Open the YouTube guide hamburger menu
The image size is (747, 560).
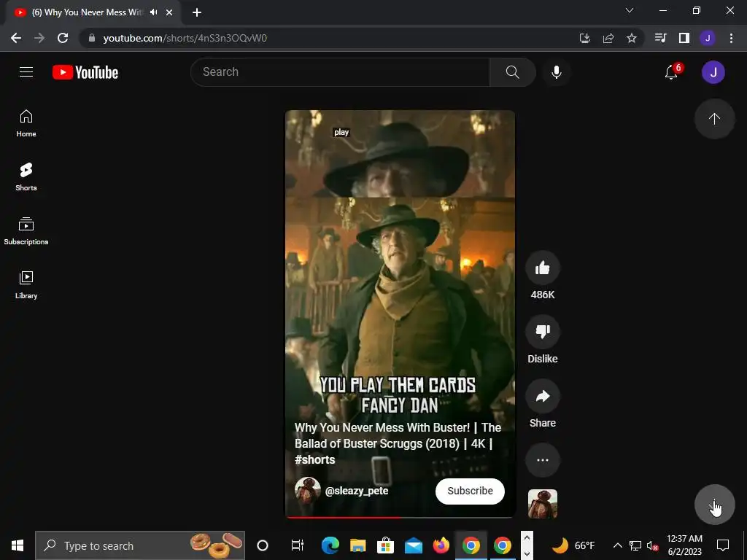26,72
